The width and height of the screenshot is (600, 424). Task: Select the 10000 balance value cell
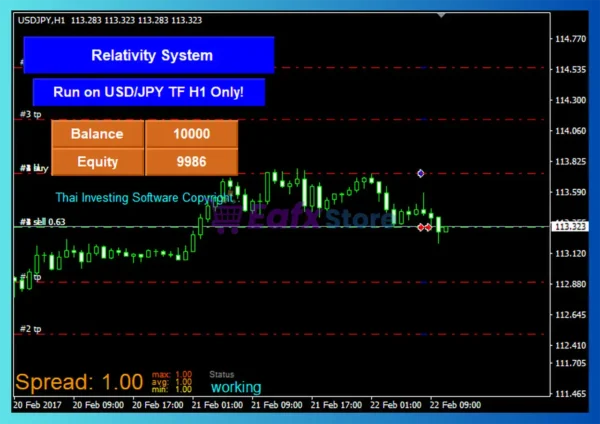tap(191, 134)
